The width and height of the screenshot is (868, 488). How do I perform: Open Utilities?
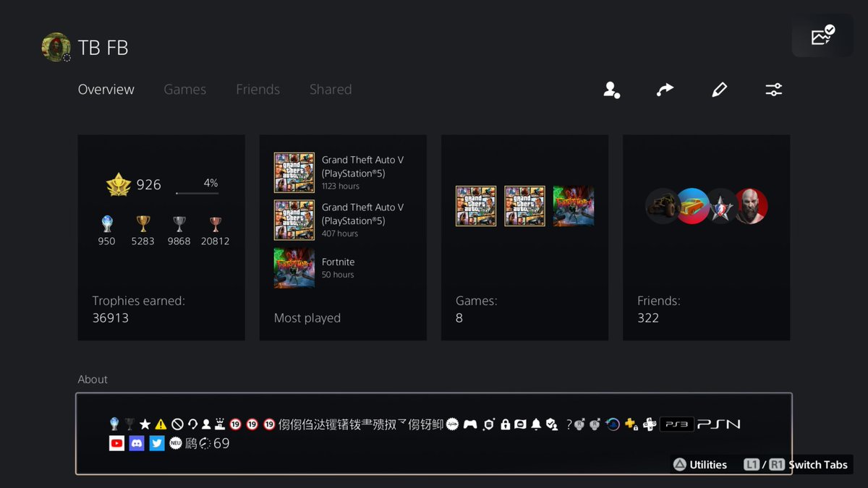coord(700,465)
